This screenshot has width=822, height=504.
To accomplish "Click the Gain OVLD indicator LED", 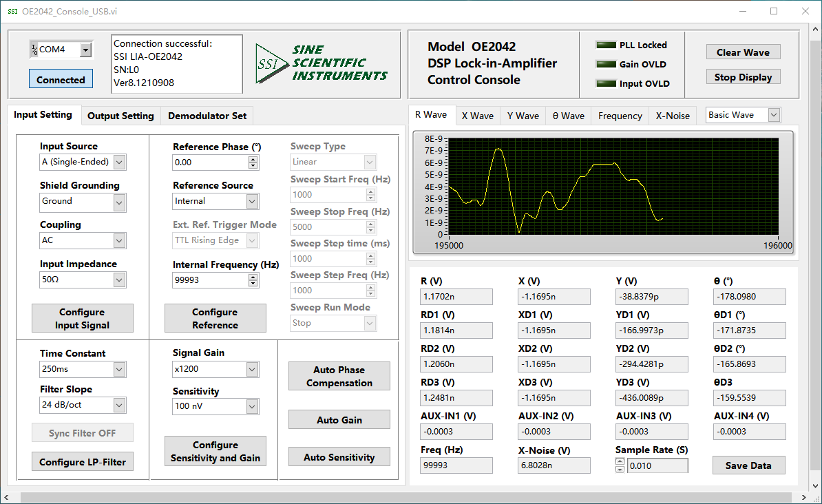I will [x=606, y=64].
